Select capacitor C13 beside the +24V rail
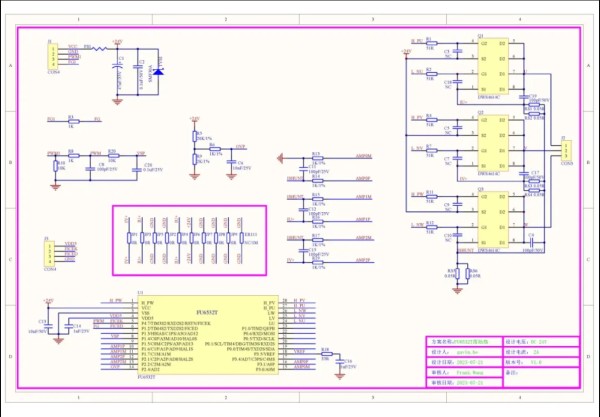This screenshot has width=600, height=417. pos(48,326)
